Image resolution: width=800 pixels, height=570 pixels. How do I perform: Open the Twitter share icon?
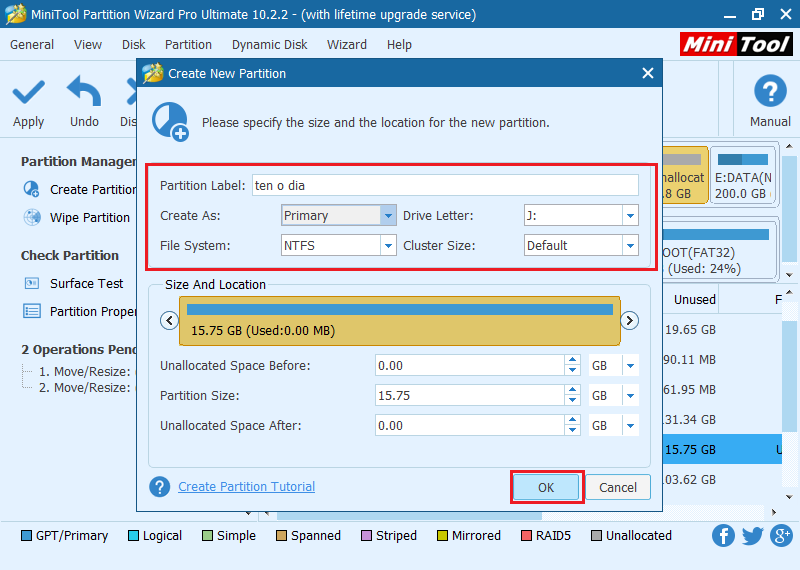pyautogui.click(x=753, y=536)
